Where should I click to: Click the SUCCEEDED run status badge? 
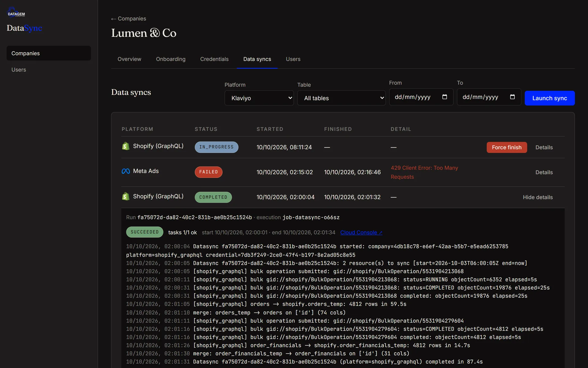coord(145,232)
